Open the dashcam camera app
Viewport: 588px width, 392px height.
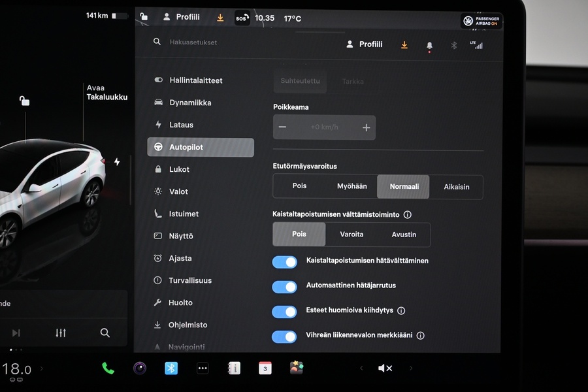click(140, 368)
